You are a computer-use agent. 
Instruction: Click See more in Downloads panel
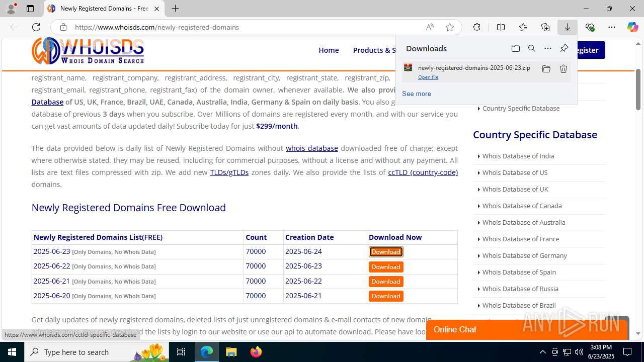click(x=417, y=94)
